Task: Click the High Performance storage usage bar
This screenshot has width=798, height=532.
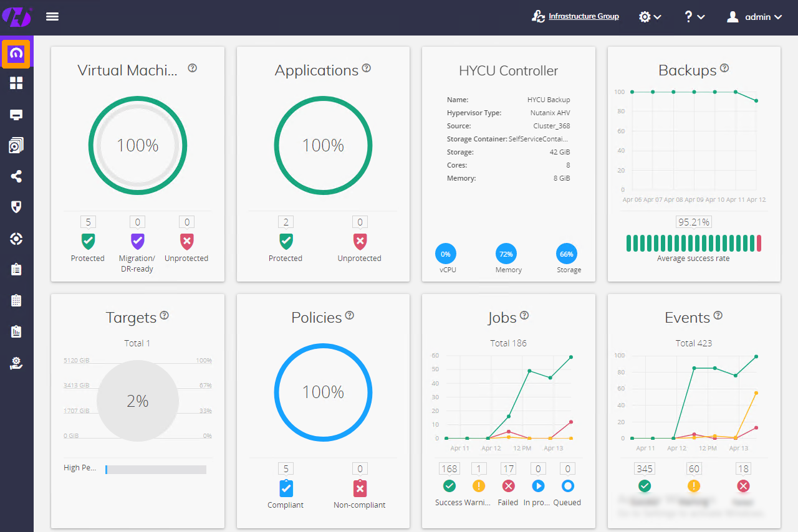Action: click(x=155, y=468)
